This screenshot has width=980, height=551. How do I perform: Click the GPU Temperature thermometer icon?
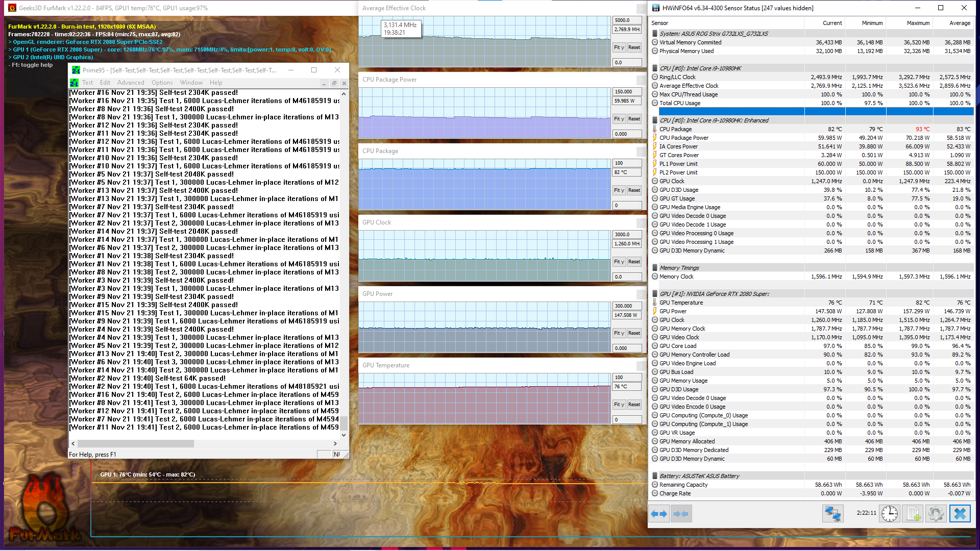tap(655, 303)
